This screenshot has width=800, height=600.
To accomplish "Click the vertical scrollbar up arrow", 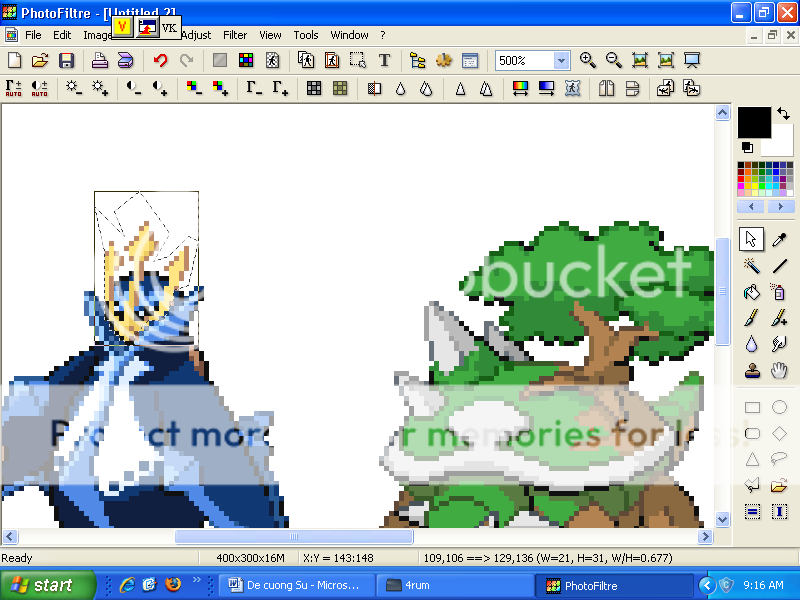I will click(x=722, y=112).
